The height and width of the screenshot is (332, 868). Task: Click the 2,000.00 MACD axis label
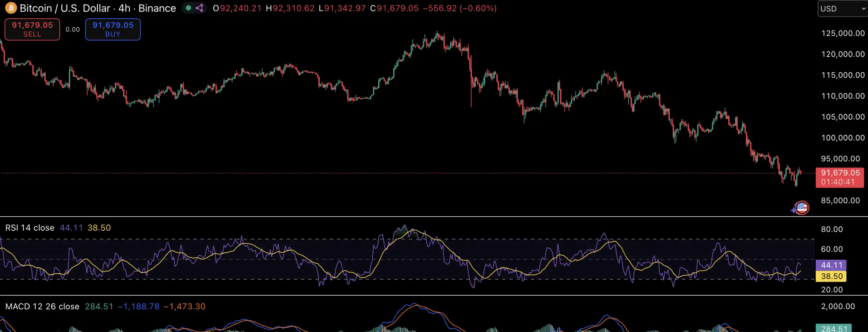(x=838, y=307)
